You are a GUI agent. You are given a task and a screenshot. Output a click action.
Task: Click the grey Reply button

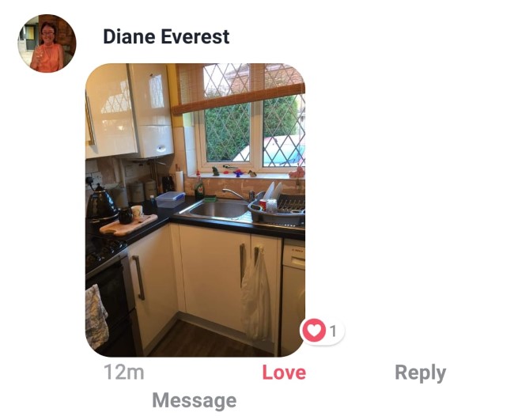point(421,373)
